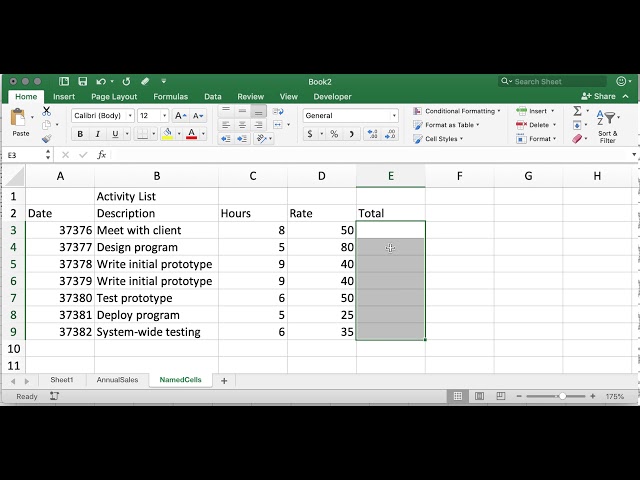
Task: Click the Middle Align icon
Action: point(242,111)
